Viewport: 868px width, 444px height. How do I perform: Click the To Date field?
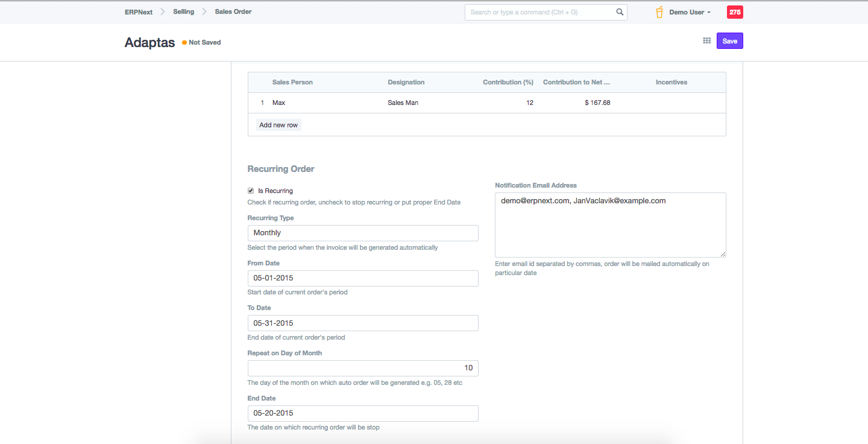click(363, 323)
